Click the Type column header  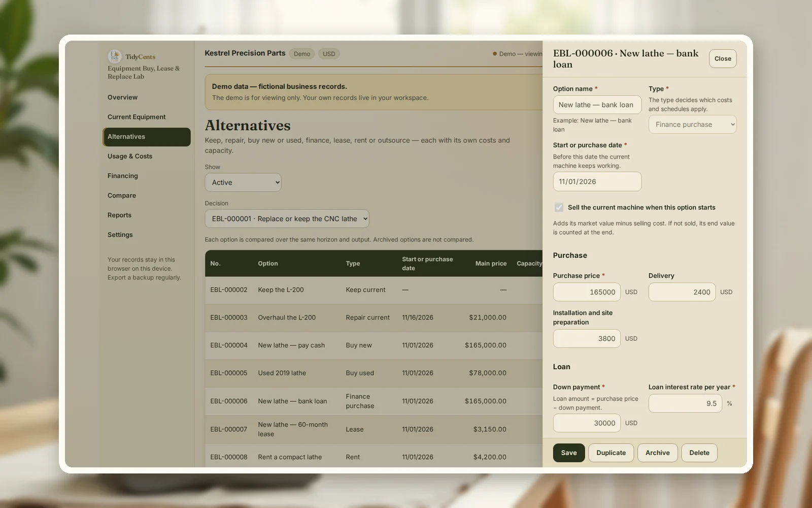(x=353, y=263)
